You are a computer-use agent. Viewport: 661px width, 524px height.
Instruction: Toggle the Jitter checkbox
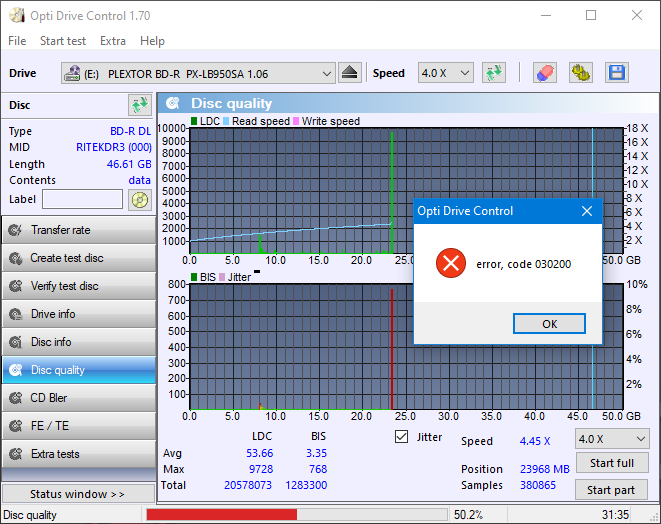pos(401,437)
